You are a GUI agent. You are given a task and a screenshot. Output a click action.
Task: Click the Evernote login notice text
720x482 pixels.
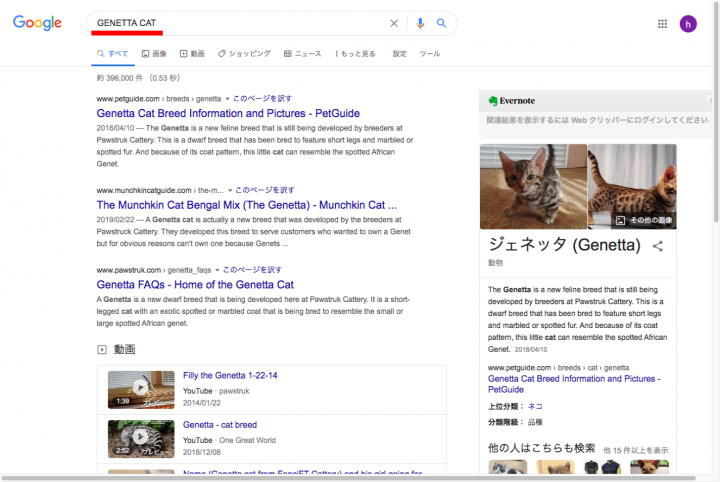click(x=597, y=120)
